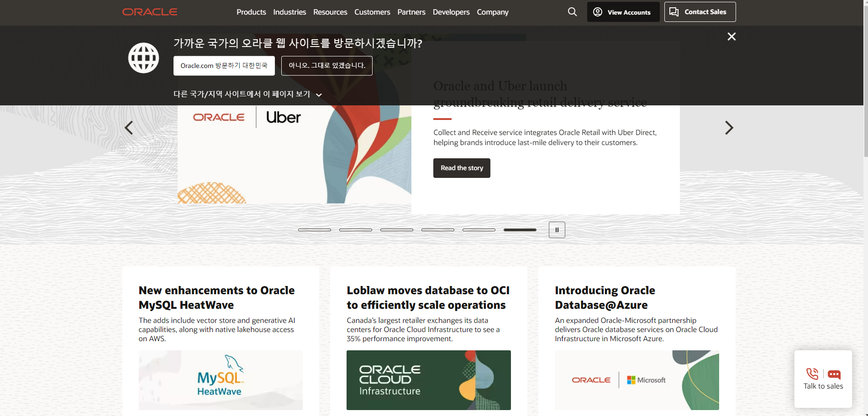The image size is (868, 416).
Task: Open the Company menu
Action: pyautogui.click(x=493, y=12)
